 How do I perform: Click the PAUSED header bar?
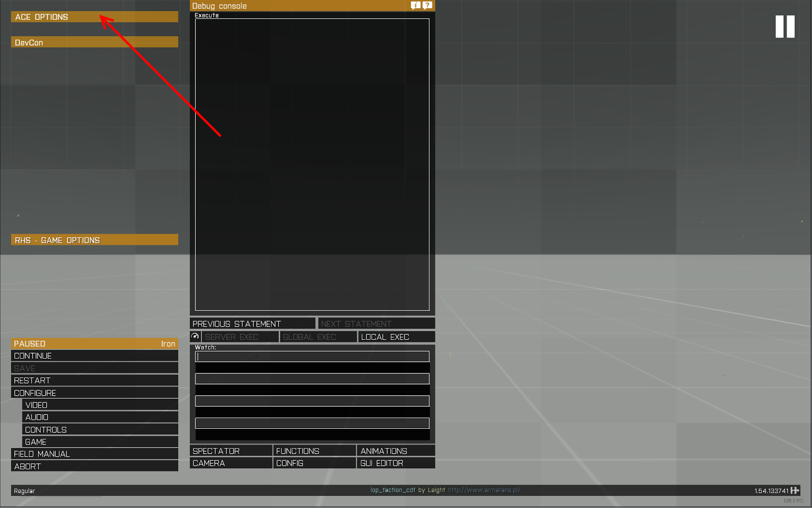(x=94, y=343)
